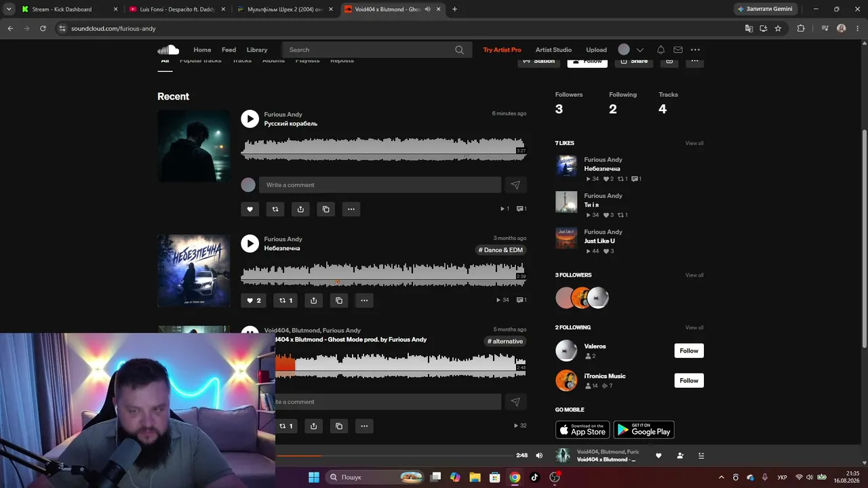Switch to the Luis Fonsi Despacito tab
This screenshot has width=868, height=488.
coord(178,9)
